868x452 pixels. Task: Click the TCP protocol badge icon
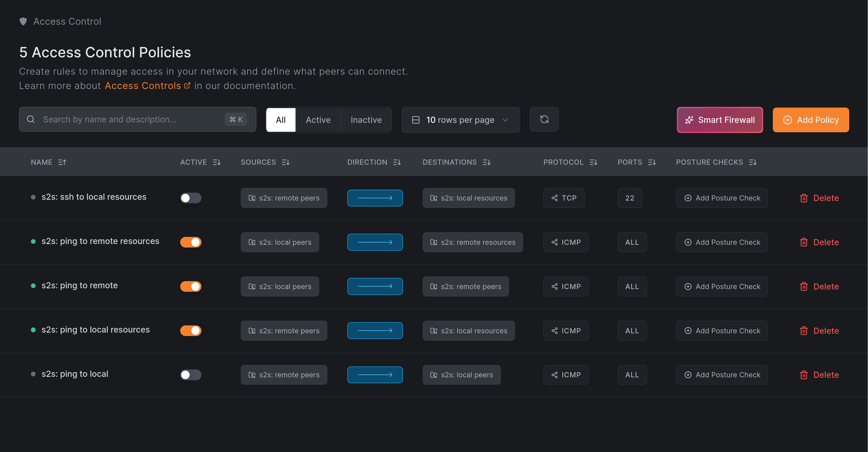[555, 198]
